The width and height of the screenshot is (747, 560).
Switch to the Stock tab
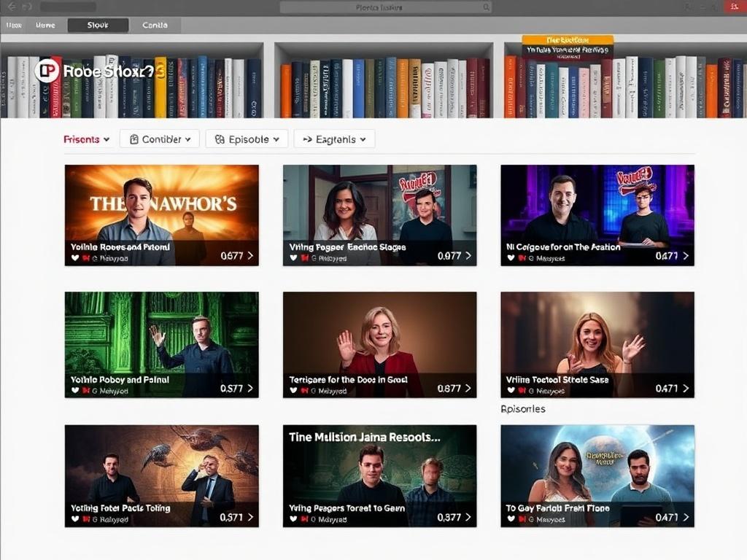pos(97,24)
